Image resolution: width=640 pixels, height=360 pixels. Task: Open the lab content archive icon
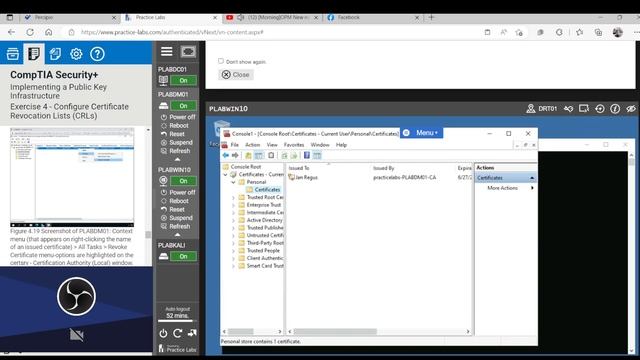(13, 54)
